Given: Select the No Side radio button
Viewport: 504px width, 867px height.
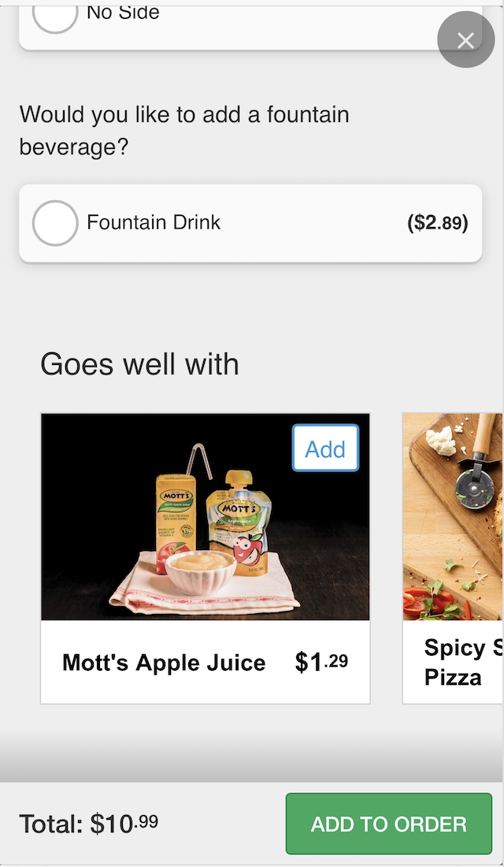Looking at the screenshot, I should (55, 14).
